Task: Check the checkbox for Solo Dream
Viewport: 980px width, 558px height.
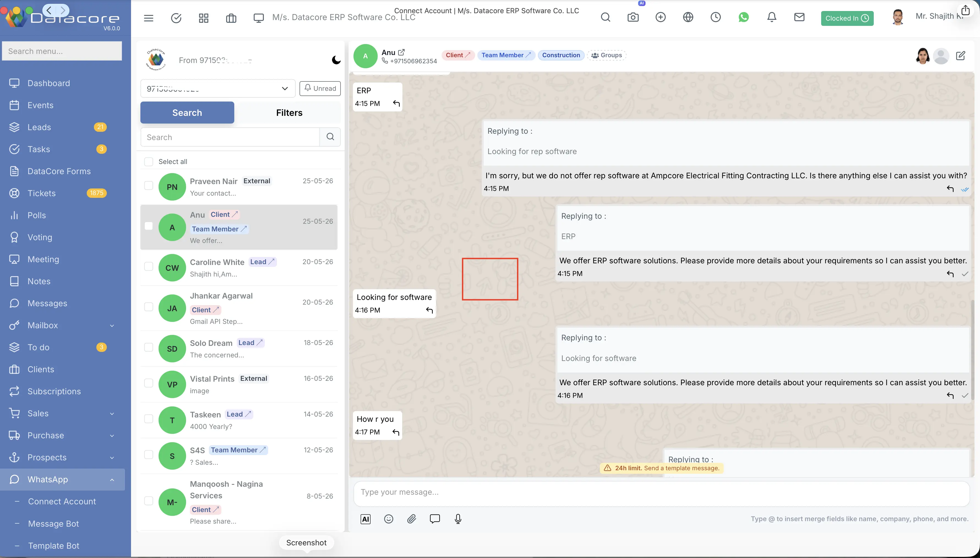Action: click(x=148, y=347)
